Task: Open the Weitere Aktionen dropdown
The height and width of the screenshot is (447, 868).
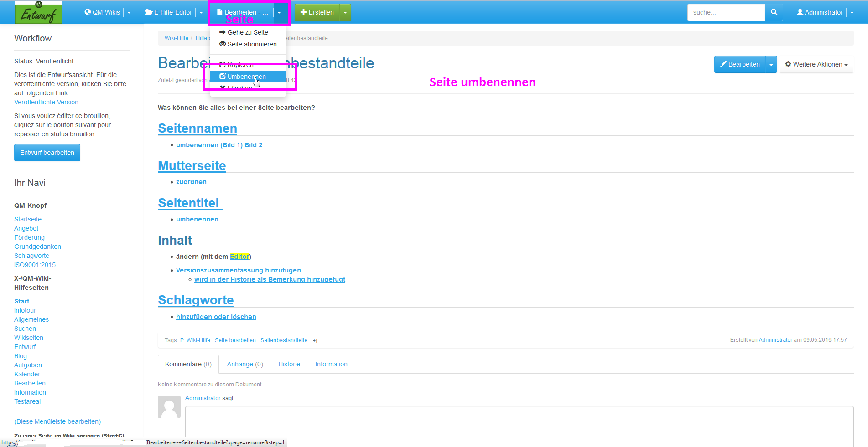Action: coord(816,64)
